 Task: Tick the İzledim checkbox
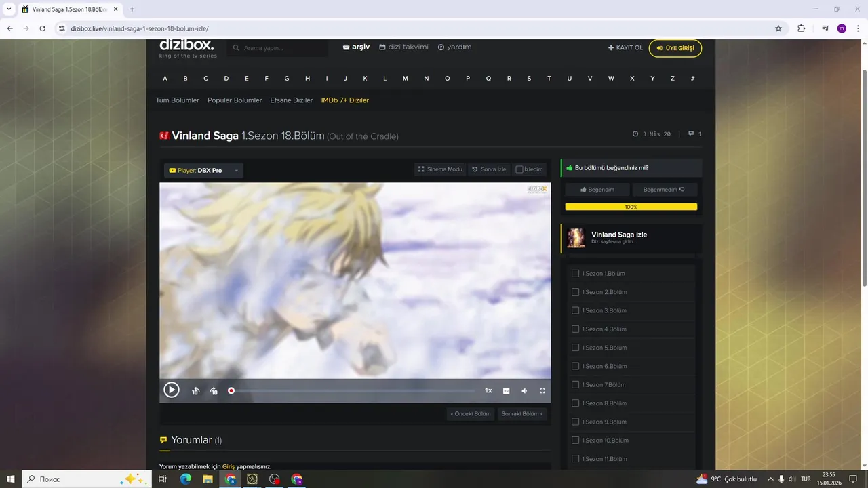(x=519, y=169)
